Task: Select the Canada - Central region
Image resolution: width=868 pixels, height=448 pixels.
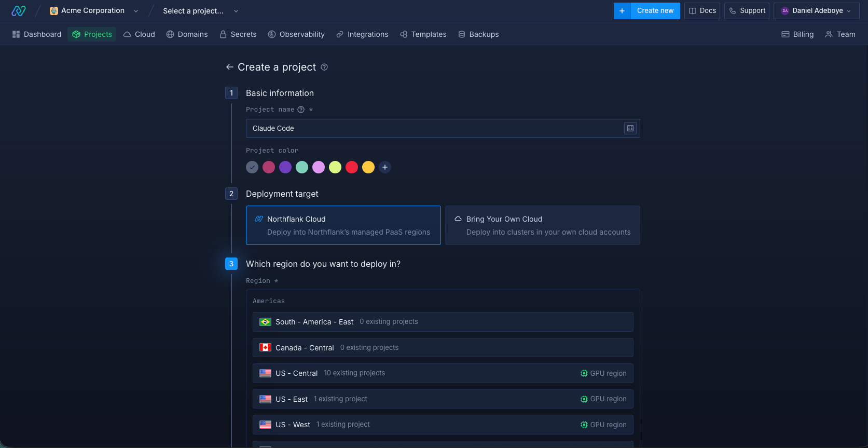Action: click(x=443, y=347)
